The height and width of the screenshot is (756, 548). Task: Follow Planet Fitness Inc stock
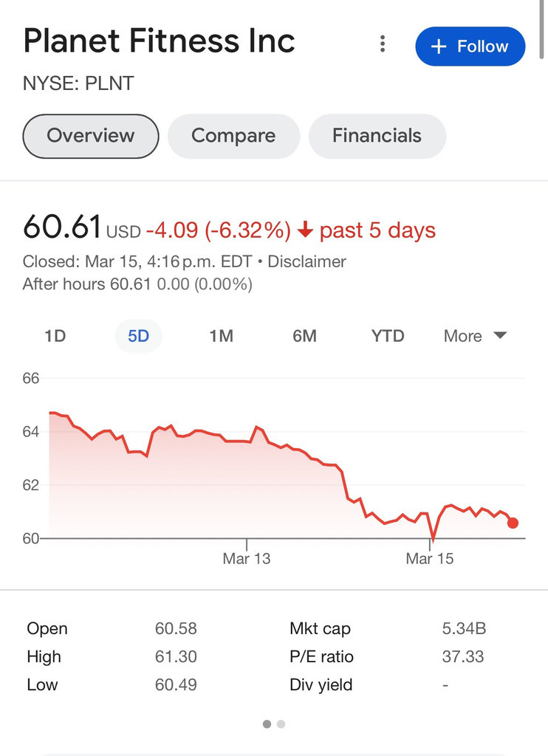pyautogui.click(x=470, y=47)
